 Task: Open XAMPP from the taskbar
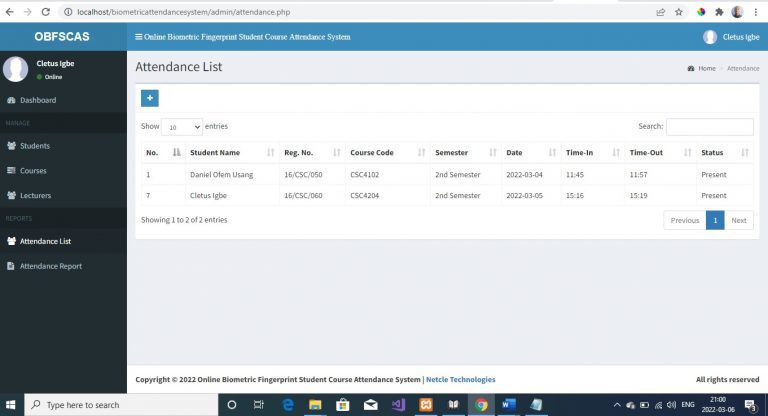click(x=426, y=405)
